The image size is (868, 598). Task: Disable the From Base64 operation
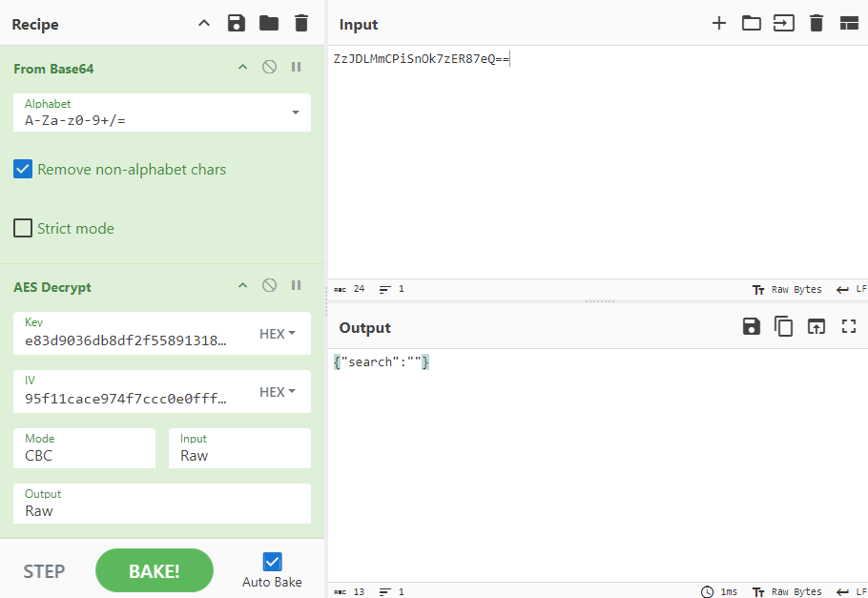[270, 68]
